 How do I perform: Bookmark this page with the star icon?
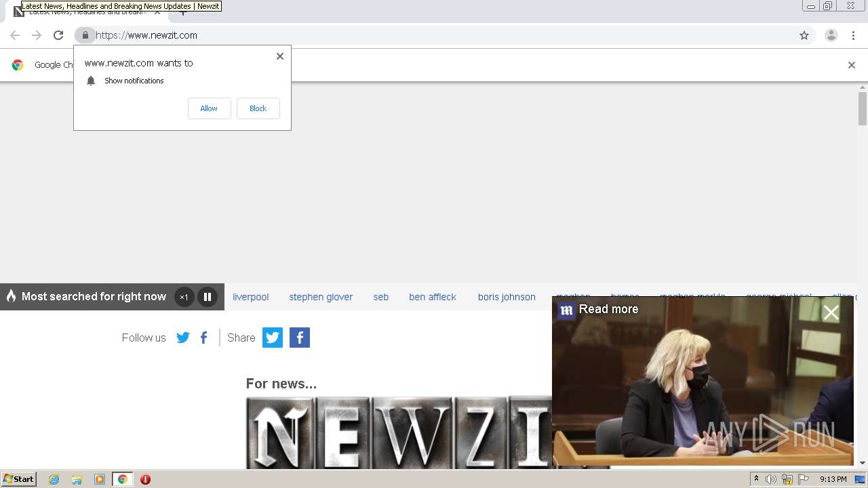(804, 35)
